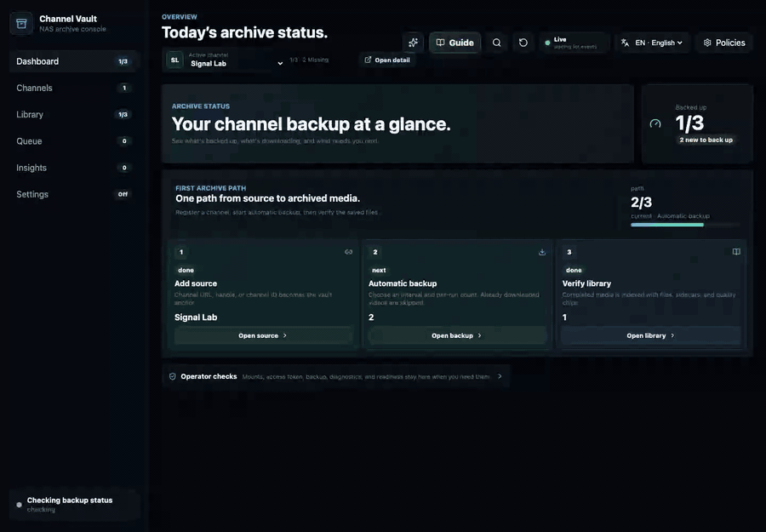Click the Open library button
766x532 pixels.
[x=650, y=335]
